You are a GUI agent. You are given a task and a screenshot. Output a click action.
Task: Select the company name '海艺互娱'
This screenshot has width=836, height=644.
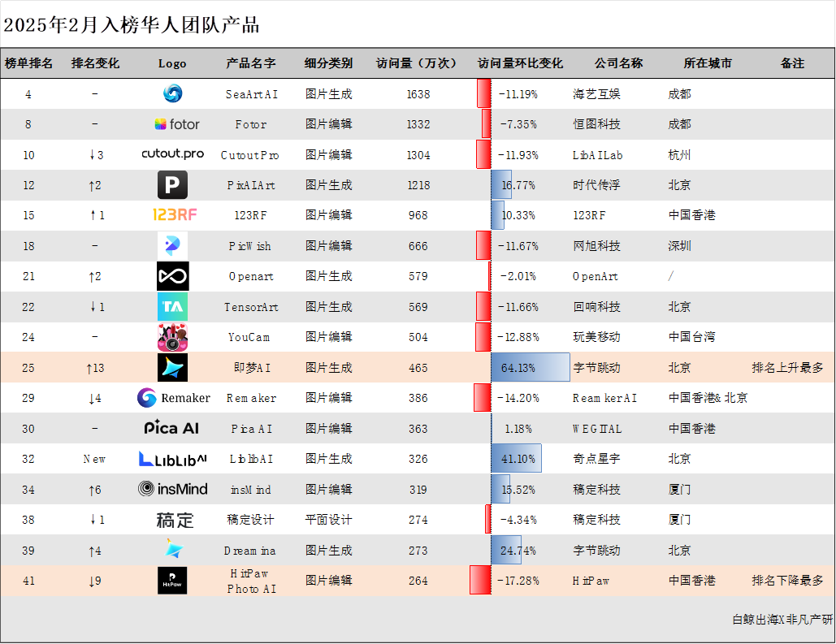596,94
